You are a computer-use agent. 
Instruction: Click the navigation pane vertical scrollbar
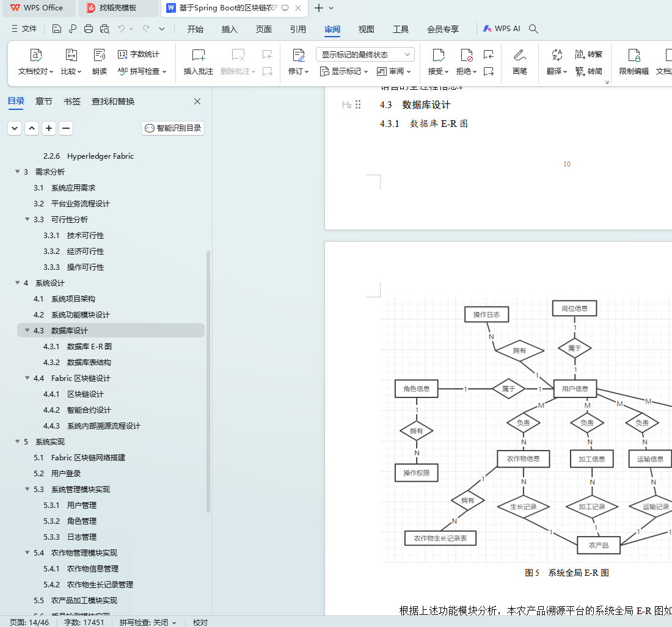tap(208, 381)
